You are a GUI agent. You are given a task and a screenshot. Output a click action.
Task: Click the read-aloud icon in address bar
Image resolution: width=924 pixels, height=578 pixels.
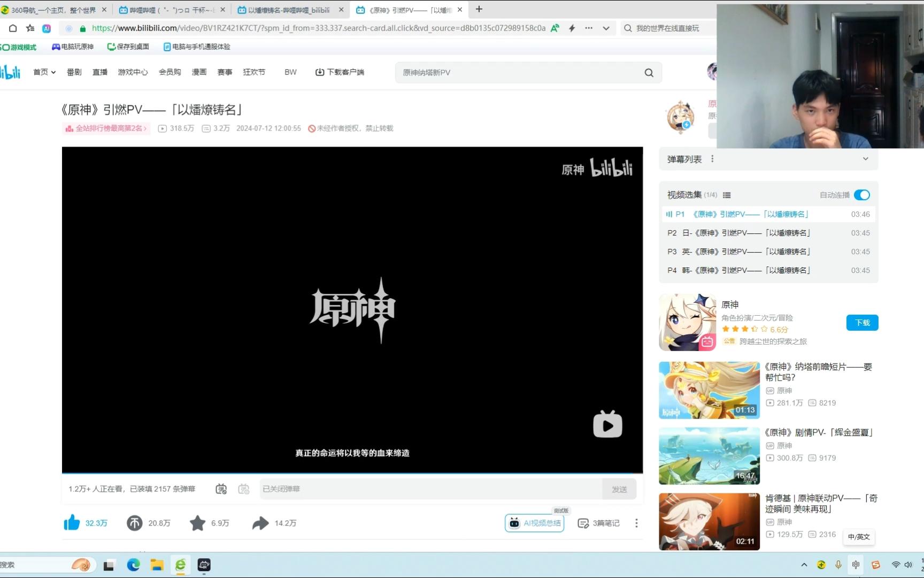click(x=555, y=28)
